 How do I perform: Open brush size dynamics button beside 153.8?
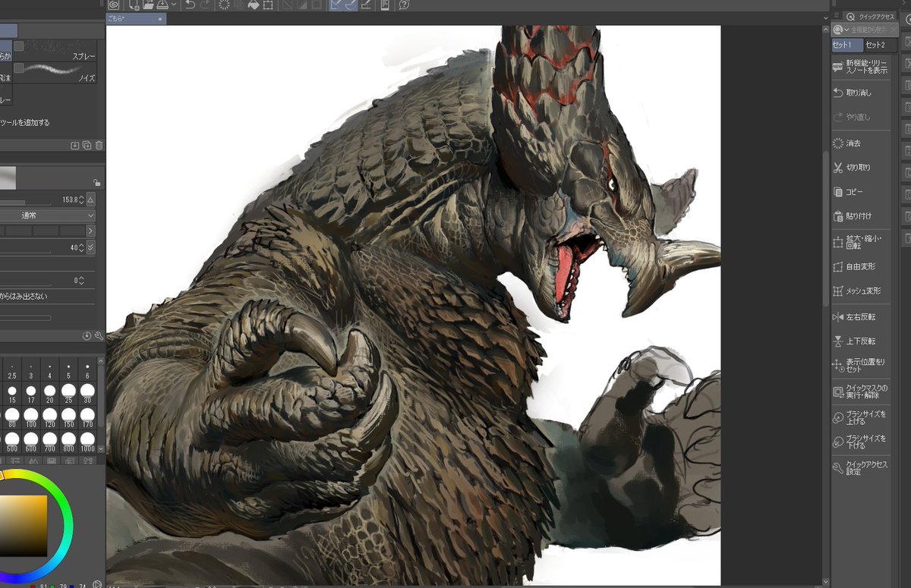click(x=91, y=200)
